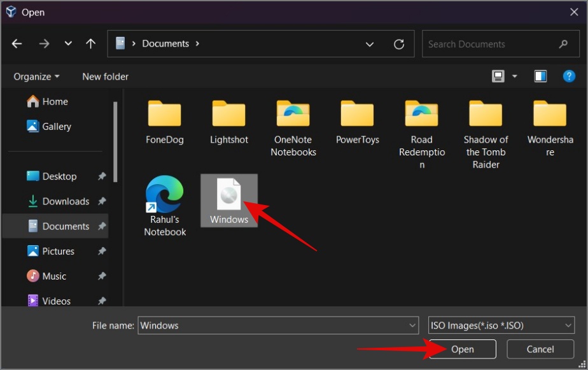Click the Open button
Screen dimensions: 588x370
463,350
